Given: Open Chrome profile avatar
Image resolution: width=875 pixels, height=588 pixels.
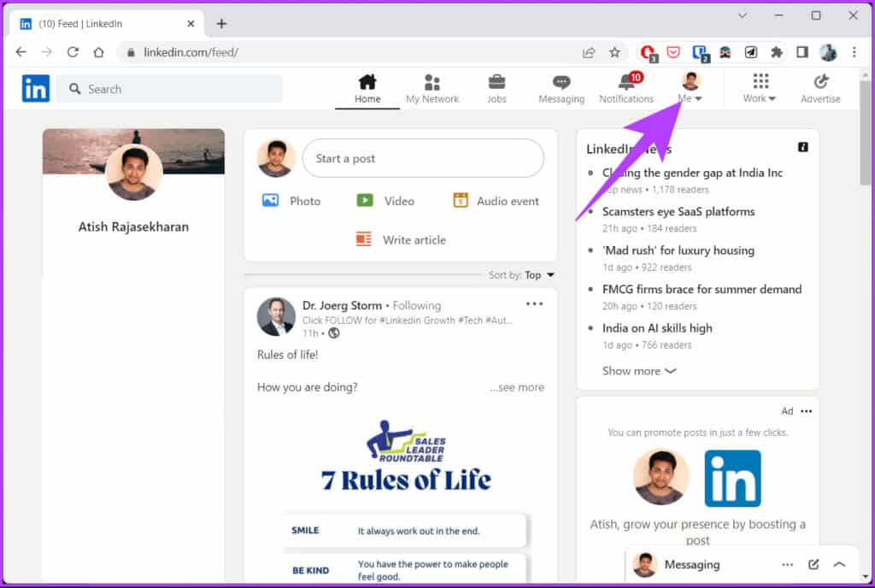Looking at the screenshot, I should click(x=828, y=52).
